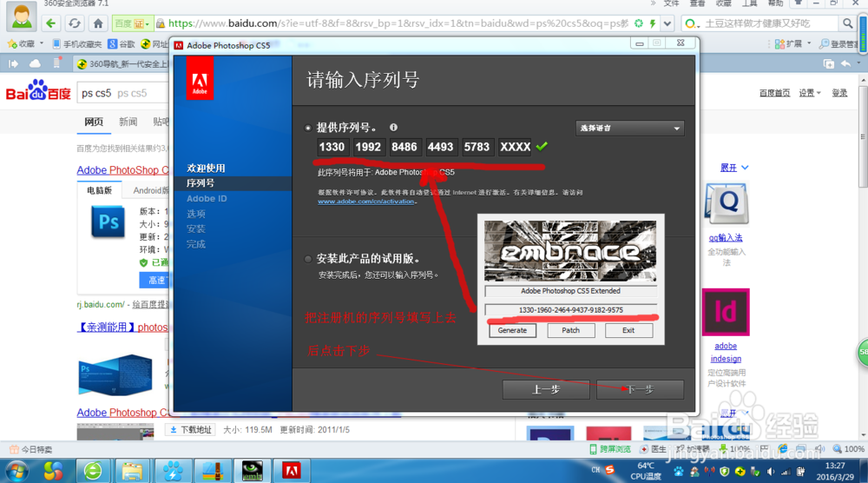This screenshot has width=868, height=483.
Task: Open the 设置 dropdown on the Baidu page
Action: [x=809, y=93]
